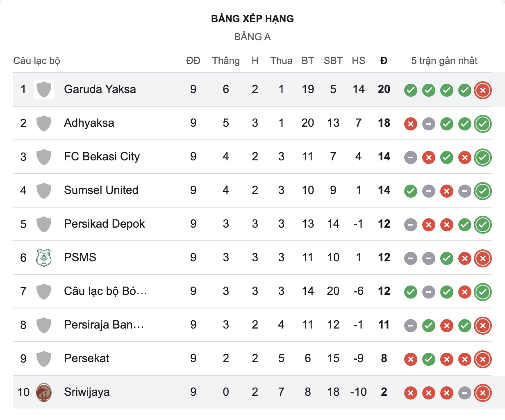Click the 5 trận gần nhất header
The width and height of the screenshot is (505, 420).
tap(444, 61)
